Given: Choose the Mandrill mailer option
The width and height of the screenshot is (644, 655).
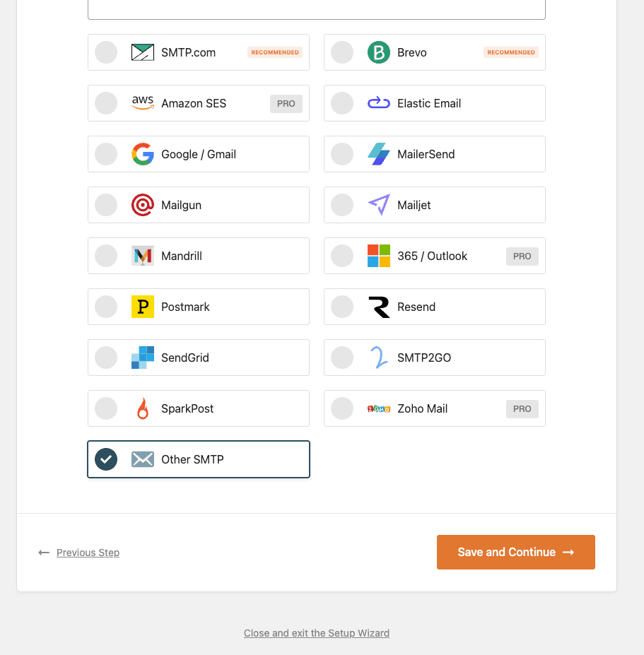Looking at the screenshot, I should [x=199, y=256].
